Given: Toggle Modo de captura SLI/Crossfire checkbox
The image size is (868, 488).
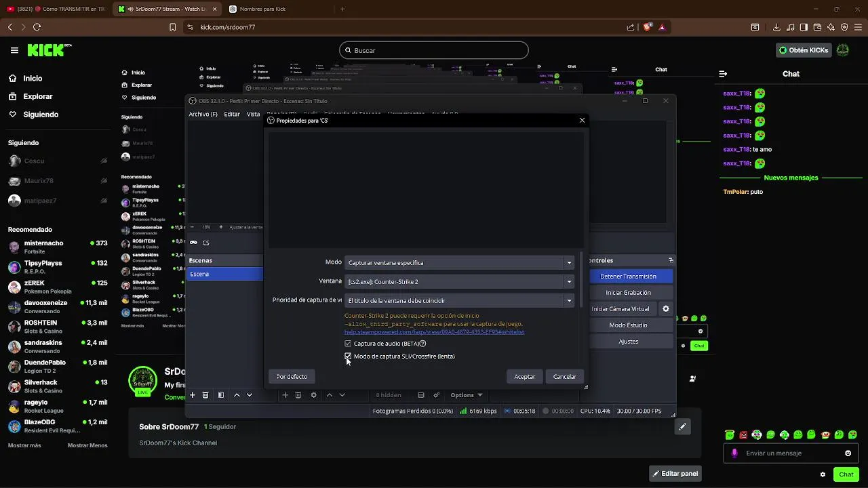Looking at the screenshot, I should click(348, 356).
